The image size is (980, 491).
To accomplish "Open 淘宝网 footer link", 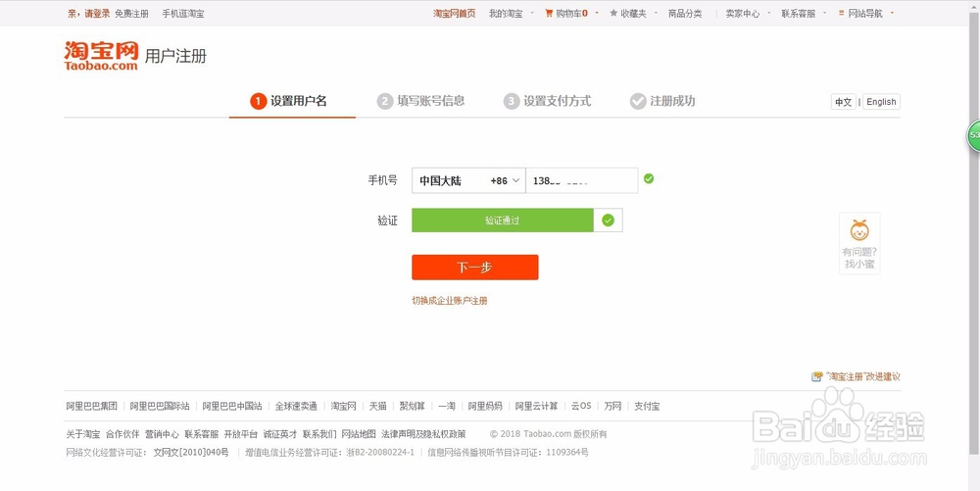I will tap(343, 406).
